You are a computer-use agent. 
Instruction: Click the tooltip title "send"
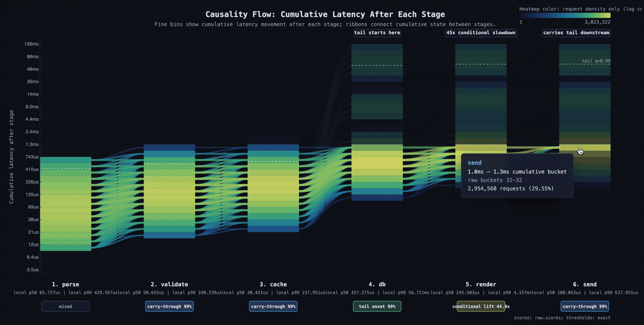click(474, 163)
